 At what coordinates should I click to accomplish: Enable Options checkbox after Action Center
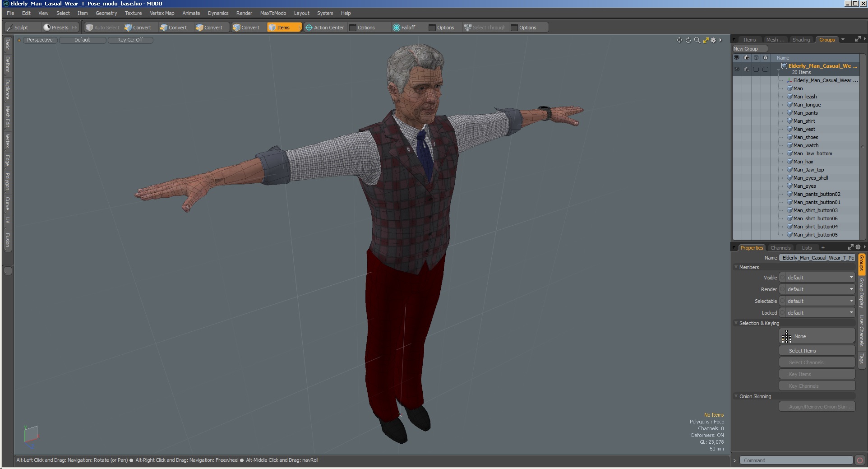353,28
